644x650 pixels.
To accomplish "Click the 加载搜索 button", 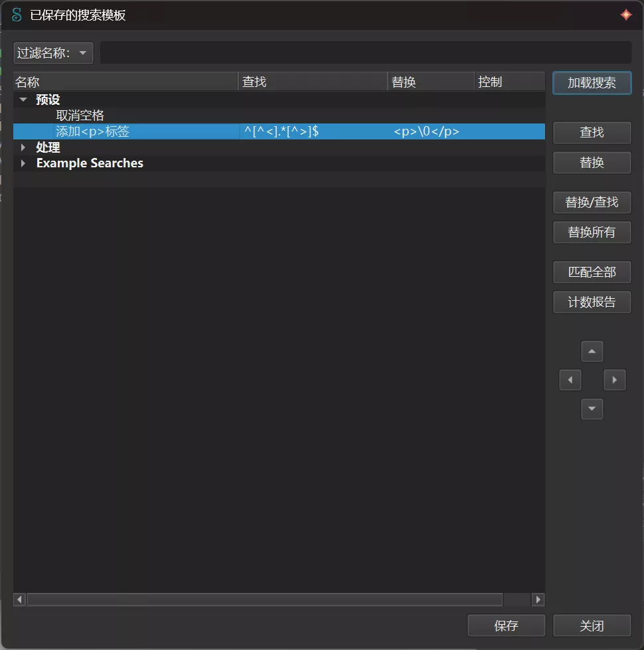I will pos(592,83).
